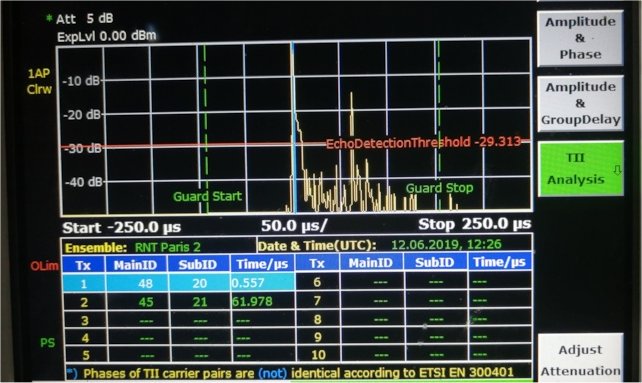
Task: Toggle the green TII Analysis softkey
Action: [x=580, y=168]
